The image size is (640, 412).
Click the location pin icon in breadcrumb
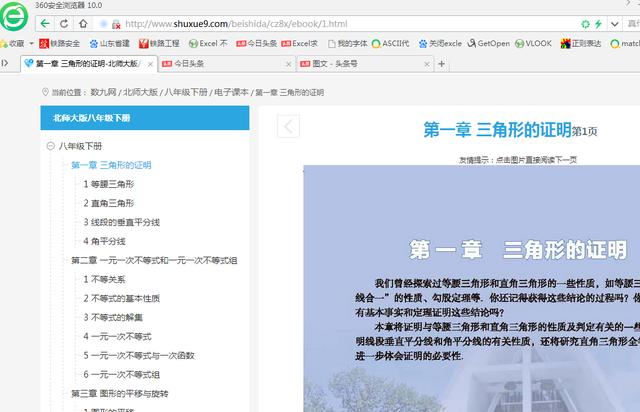(45, 92)
